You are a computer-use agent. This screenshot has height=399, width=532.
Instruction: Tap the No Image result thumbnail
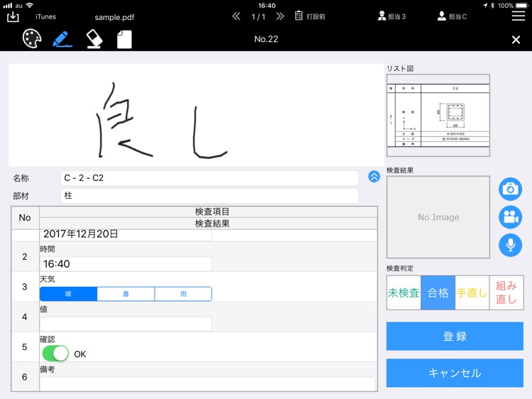[x=438, y=217]
